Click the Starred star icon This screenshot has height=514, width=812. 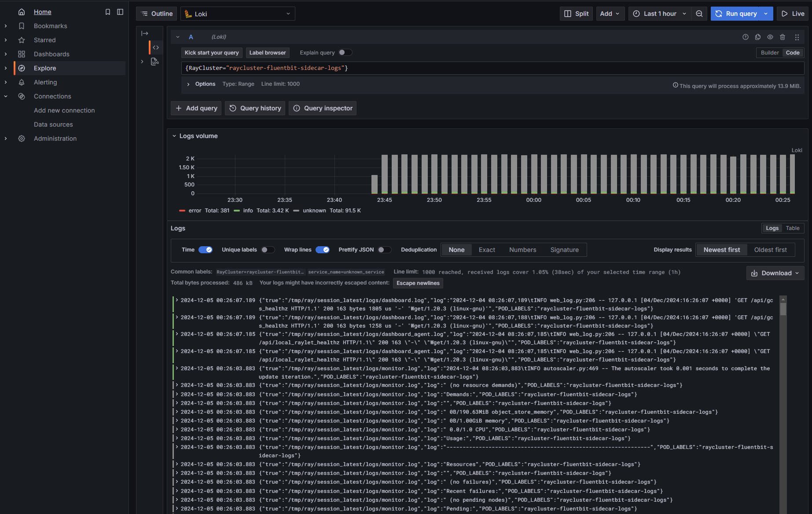22,40
